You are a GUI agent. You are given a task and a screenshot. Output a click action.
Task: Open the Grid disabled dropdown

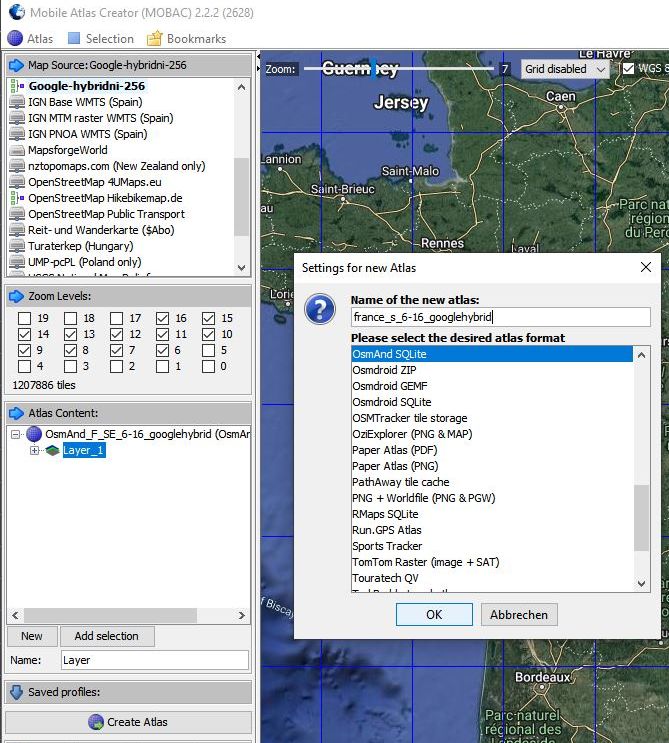565,69
